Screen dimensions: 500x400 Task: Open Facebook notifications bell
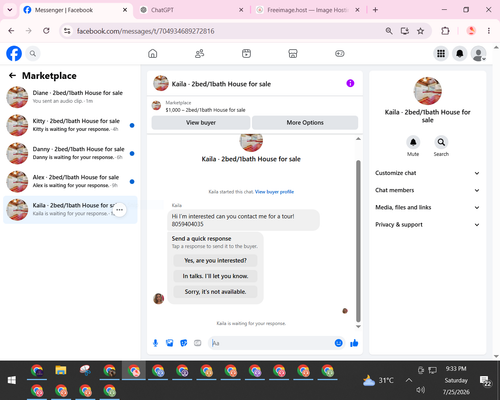point(460,53)
